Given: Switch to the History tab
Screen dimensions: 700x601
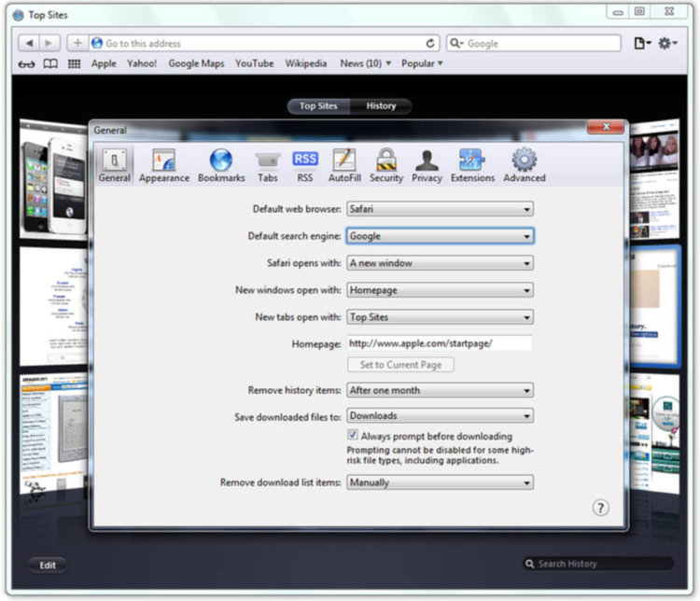Looking at the screenshot, I should [381, 106].
